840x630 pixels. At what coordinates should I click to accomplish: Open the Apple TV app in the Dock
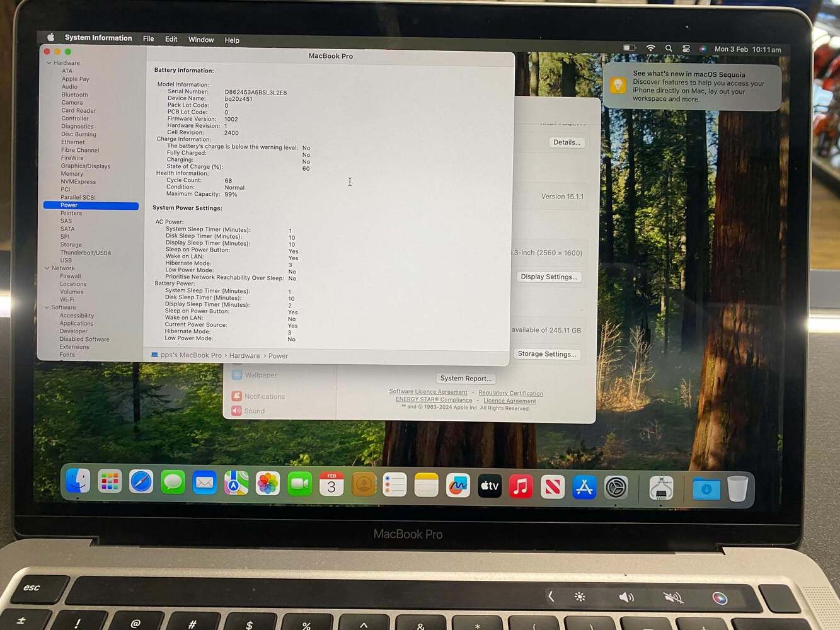[x=490, y=486]
